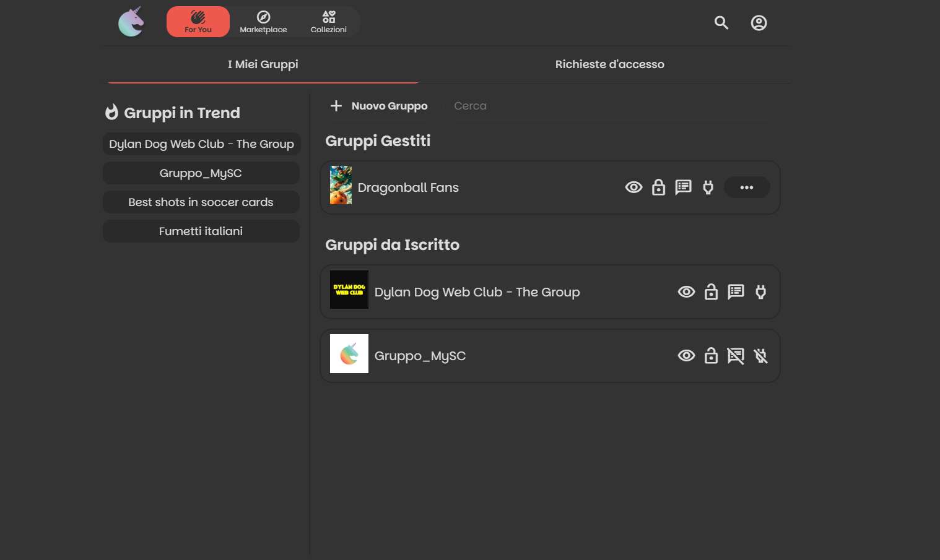The width and height of the screenshot is (940, 560).
Task: Click the Gruppi Gestiti heading
Action: click(x=378, y=141)
